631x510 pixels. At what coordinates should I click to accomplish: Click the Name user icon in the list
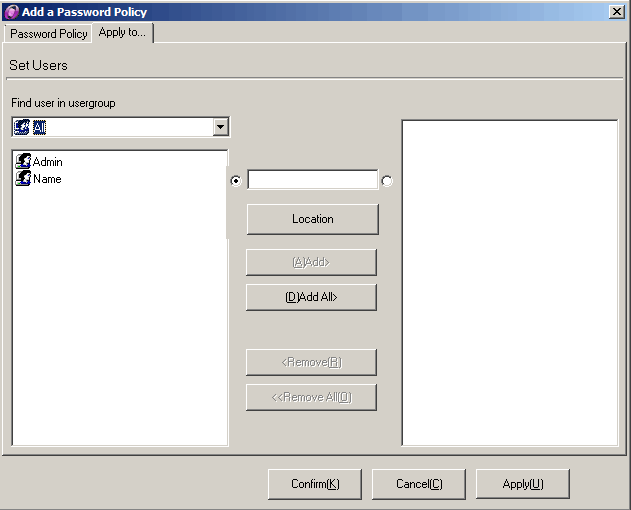pos(23,179)
